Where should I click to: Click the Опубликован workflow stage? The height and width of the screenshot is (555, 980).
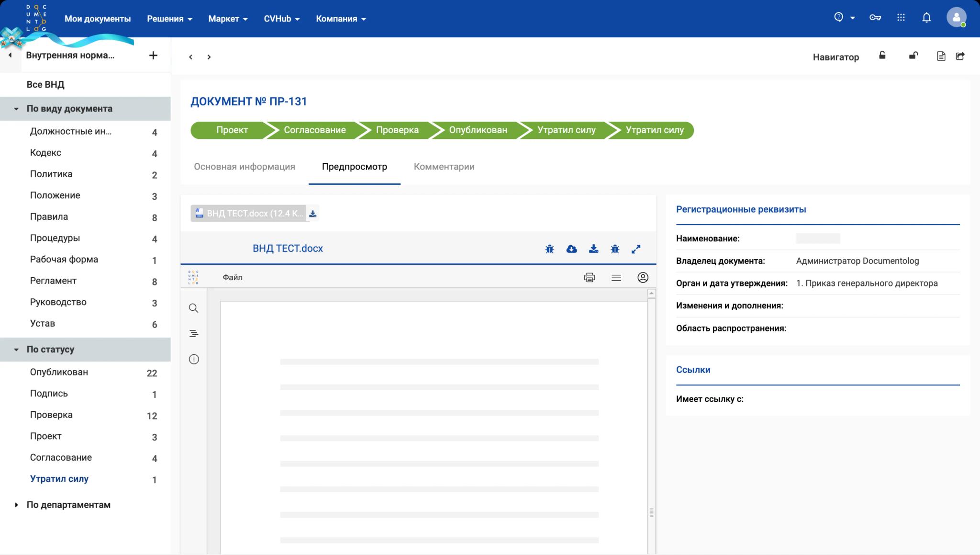click(478, 130)
